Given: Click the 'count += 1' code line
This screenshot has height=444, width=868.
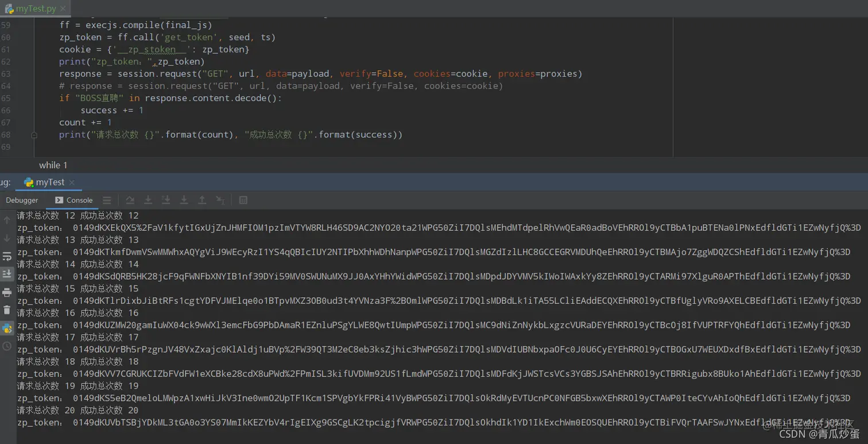Looking at the screenshot, I should click(86, 122).
